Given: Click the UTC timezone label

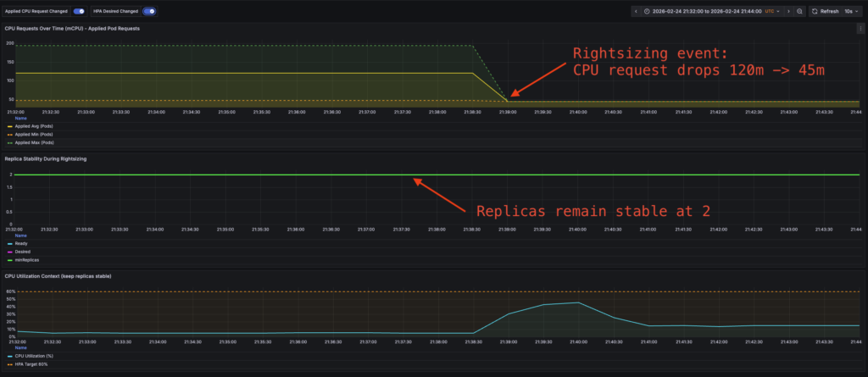Looking at the screenshot, I should [770, 11].
